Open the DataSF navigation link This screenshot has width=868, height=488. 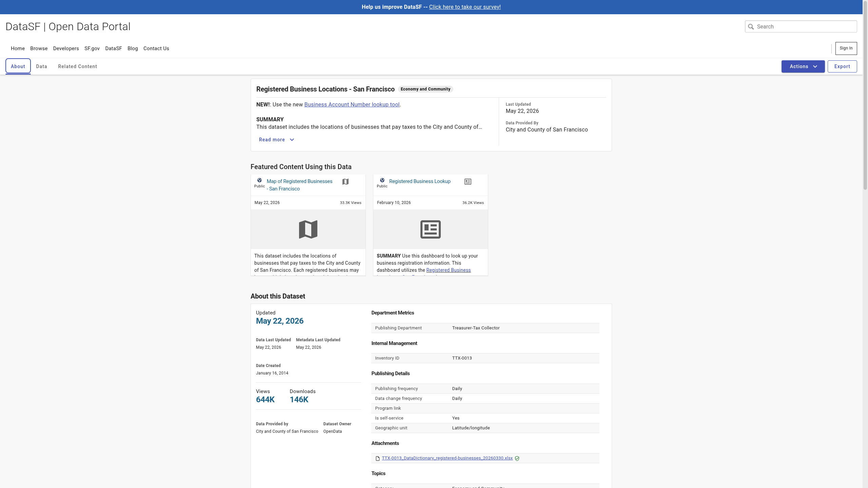[x=114, y=48]
